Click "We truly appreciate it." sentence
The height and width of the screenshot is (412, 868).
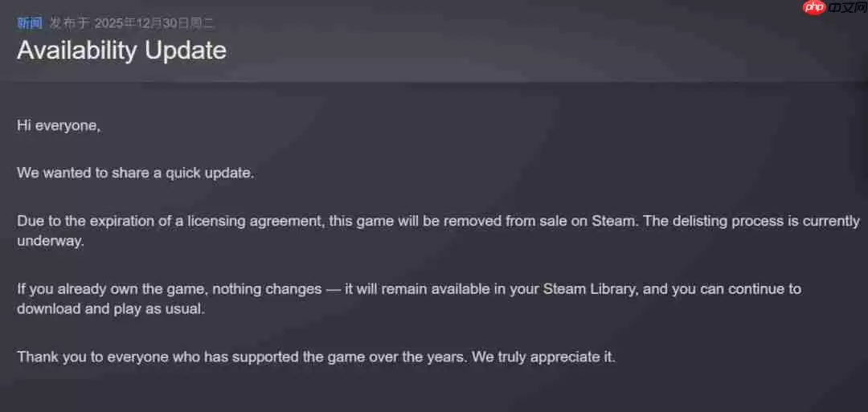coord(543,357)
